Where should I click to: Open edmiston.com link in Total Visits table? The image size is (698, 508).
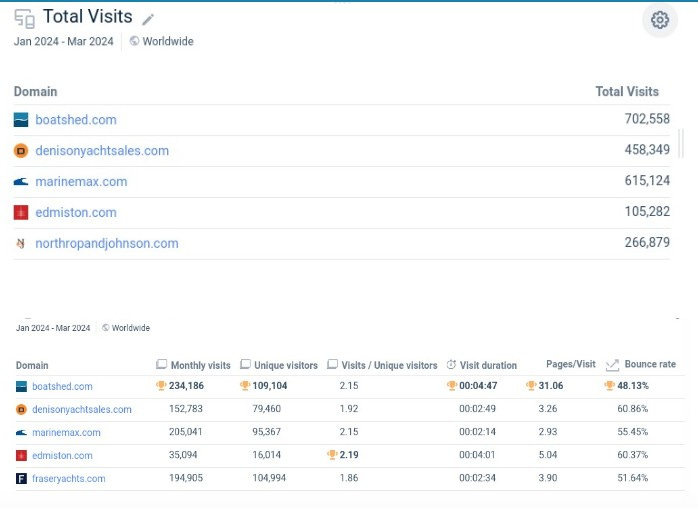[76, 212]
